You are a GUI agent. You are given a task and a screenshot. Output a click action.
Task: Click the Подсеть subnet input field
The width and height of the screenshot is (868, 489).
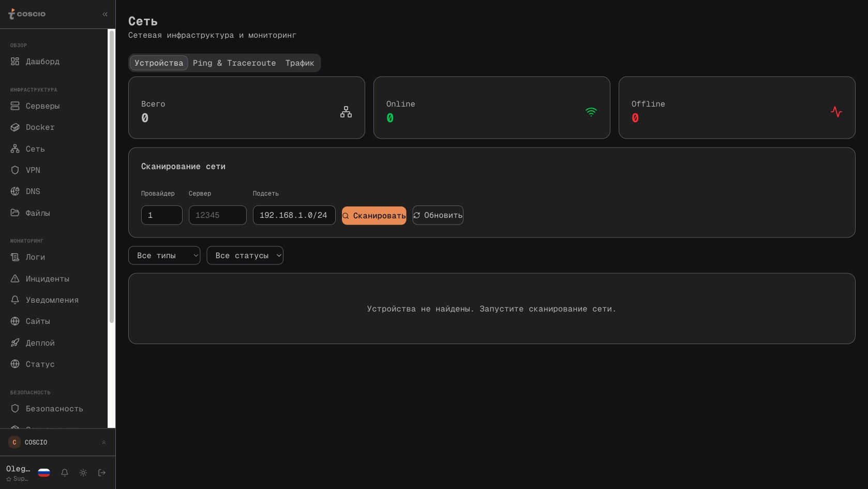click(x=294, y=215)
